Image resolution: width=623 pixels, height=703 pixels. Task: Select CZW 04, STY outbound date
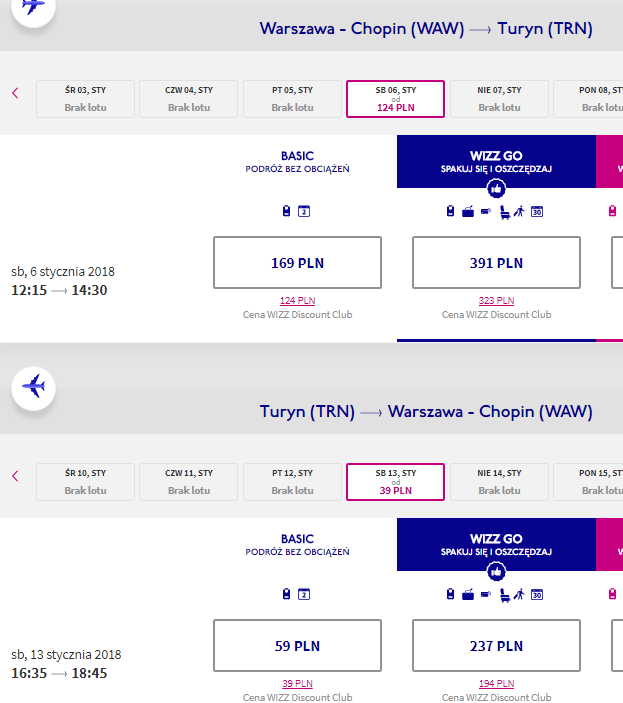coord(189,99)
